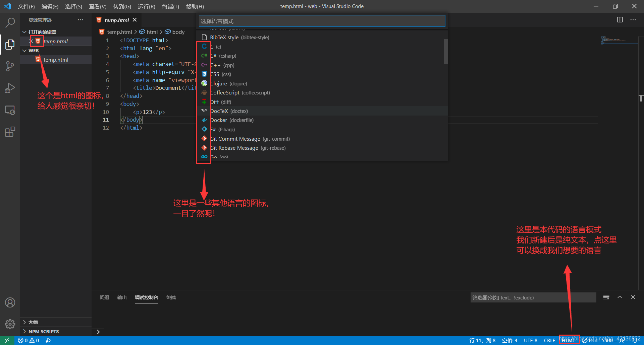Click the debug console filter field
This screenshot has height=345, width=644.
pyautogui.click(x=533, y=297)
